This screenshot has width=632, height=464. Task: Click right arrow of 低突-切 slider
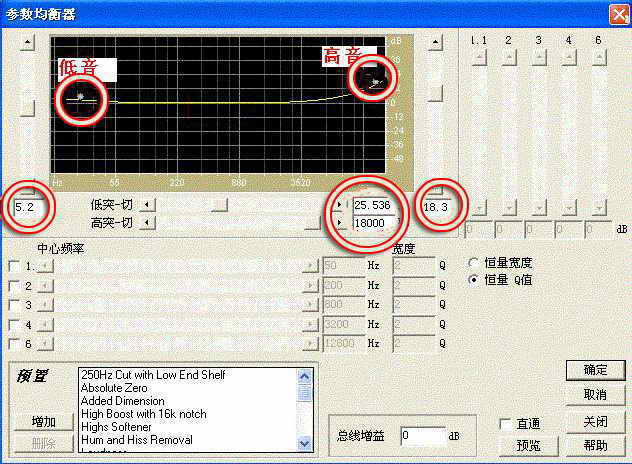click(x=339, y=205)
